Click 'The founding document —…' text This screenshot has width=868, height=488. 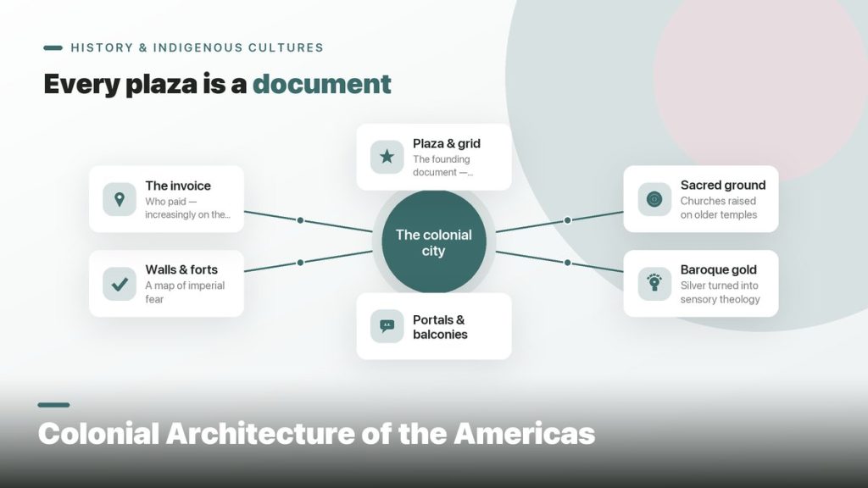pyautogui.click(x=442, y=165)
